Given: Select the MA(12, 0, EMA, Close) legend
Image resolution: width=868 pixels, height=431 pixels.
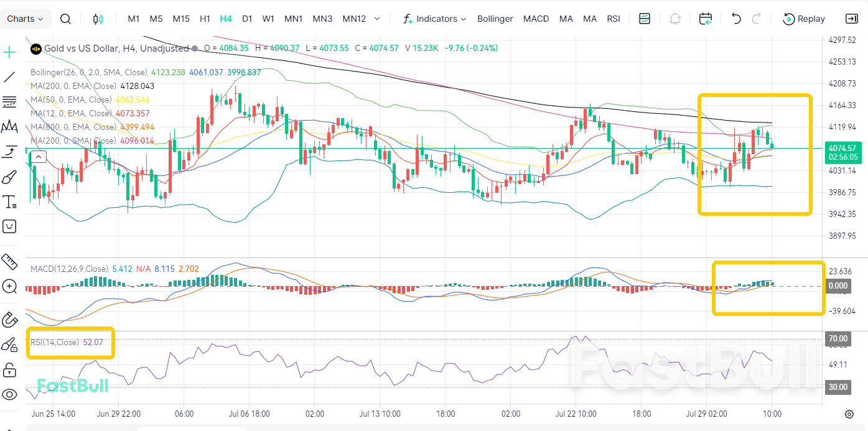Looking at the screenshot, I should point(72,113).
